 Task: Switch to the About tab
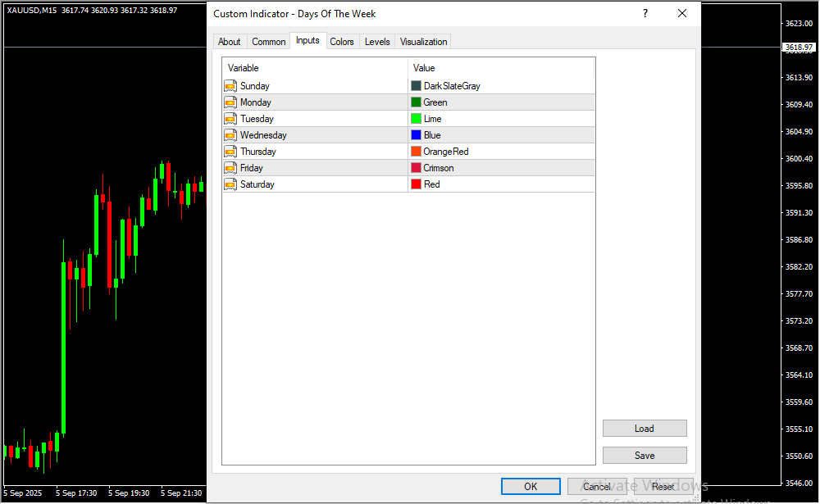click(x=230, y=42)
